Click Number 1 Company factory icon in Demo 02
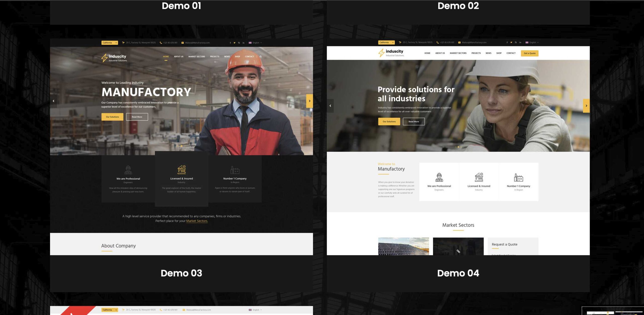Screen dimensions: 644x315 pyautogui.click(x=518, y=178)
